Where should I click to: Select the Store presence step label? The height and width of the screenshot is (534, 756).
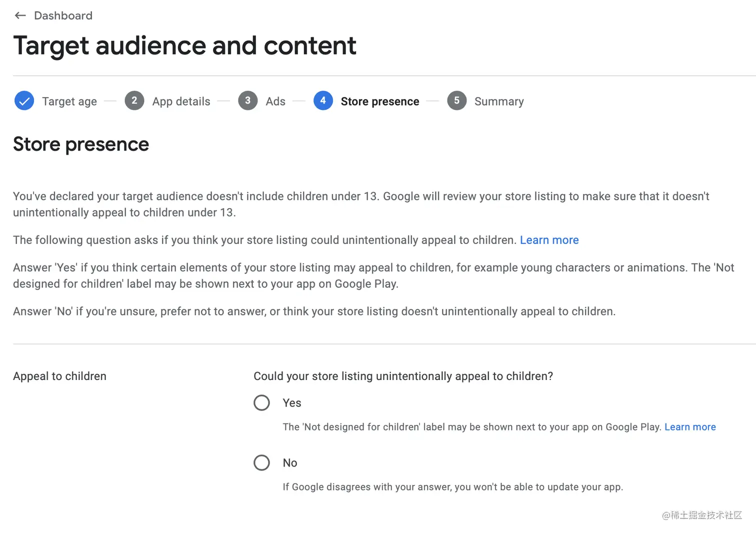pos(380,101)
